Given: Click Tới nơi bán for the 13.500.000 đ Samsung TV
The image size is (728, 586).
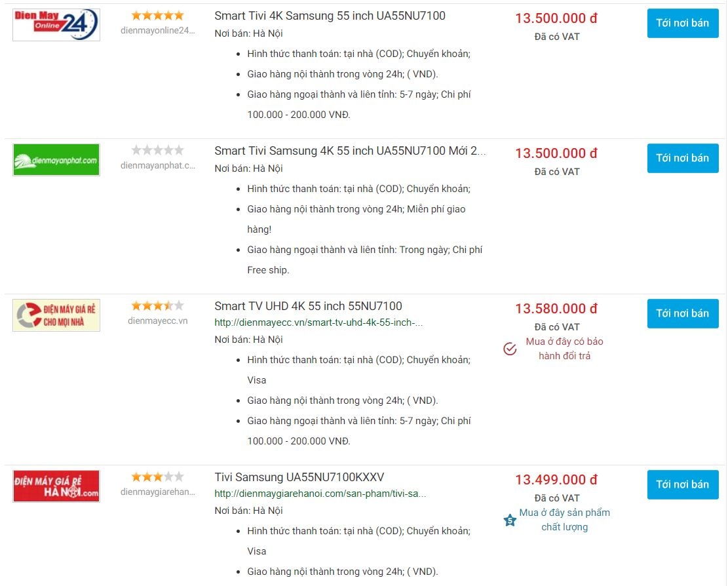Looking at the screenshot, I should (683, 22).
